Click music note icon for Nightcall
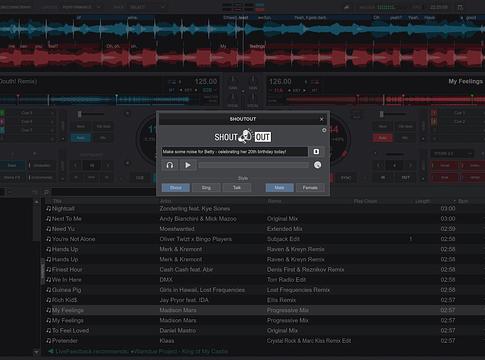The image size is (485, 360). [49, 209]
